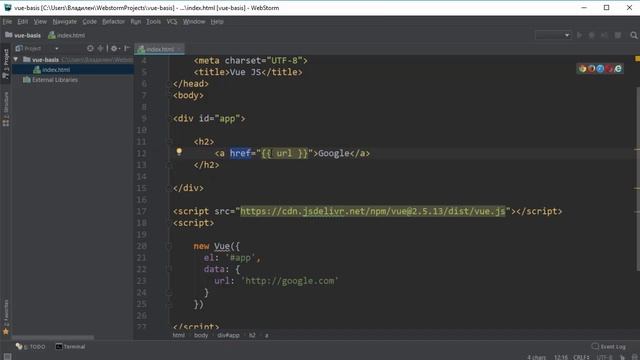Click the jsdelivr Vue script URL

pyautogui.click(x=372, y=211)
